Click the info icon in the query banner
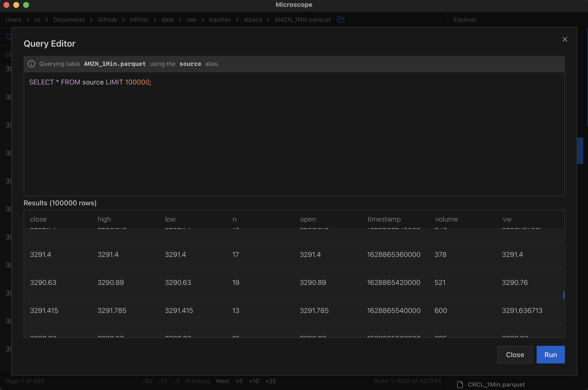Image resolution: width=588 pixels, height=390 pixels. [31, 64]
